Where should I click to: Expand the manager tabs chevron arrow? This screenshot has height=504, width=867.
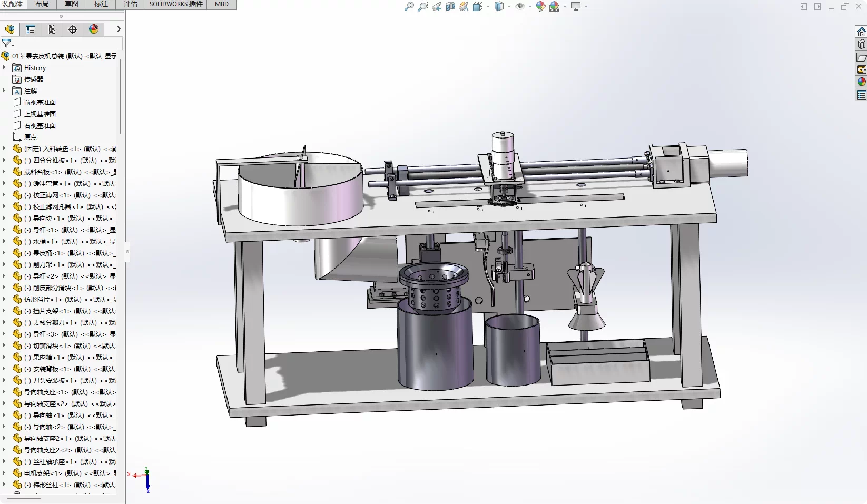click(119, 29)
